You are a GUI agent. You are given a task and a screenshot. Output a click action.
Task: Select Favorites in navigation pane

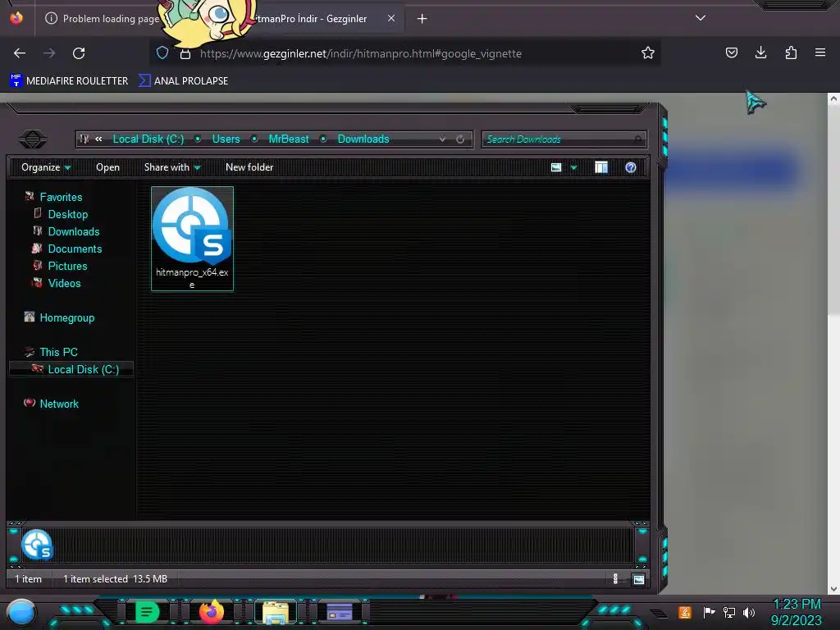coord(61,197)
